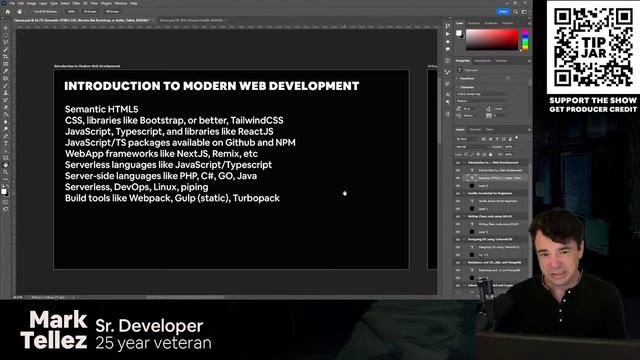The height and width of the screenshot is (360, 640).
Task: Hide the Vanilla JavaScript for Beginners group
Action: point(458,193)
